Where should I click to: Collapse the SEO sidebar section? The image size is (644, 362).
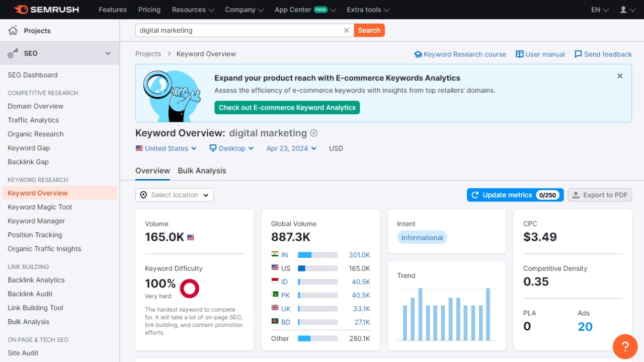(108, 53)
